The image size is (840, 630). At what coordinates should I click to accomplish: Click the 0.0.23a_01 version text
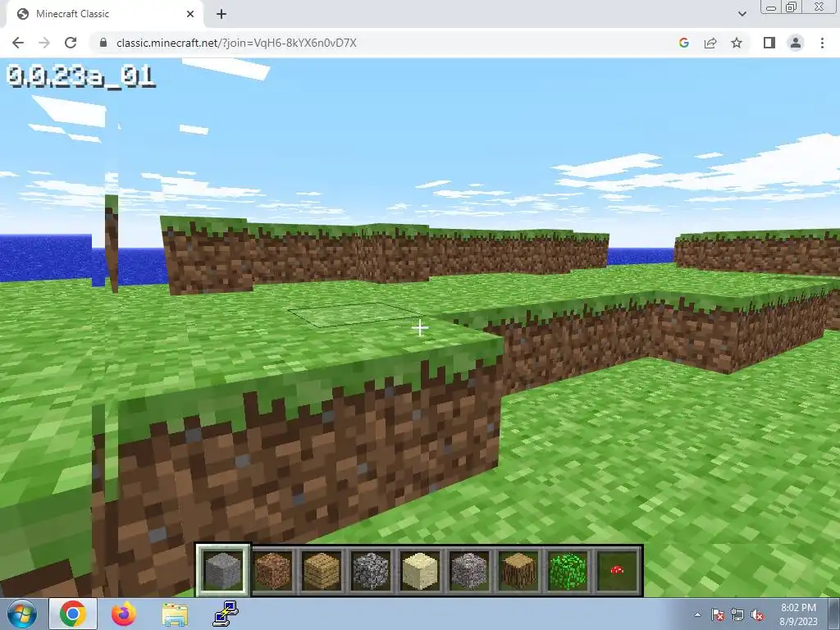[x=81, y=76]
